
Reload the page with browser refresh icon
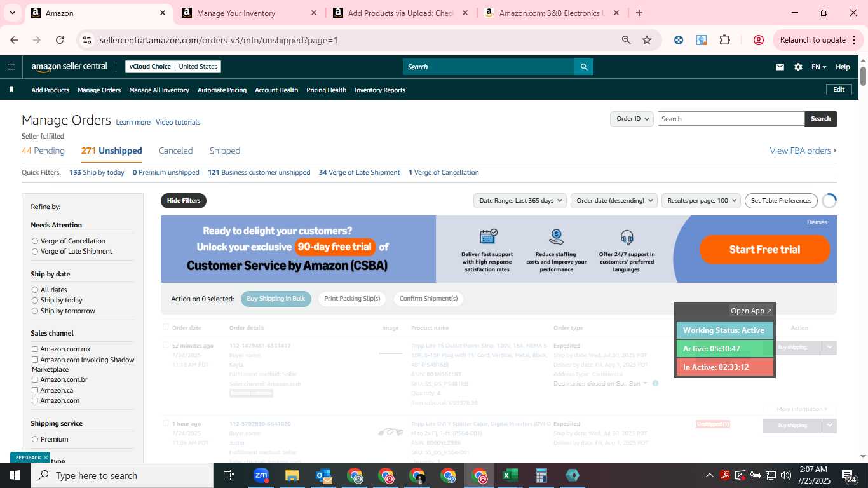click(x=60, y=40)
